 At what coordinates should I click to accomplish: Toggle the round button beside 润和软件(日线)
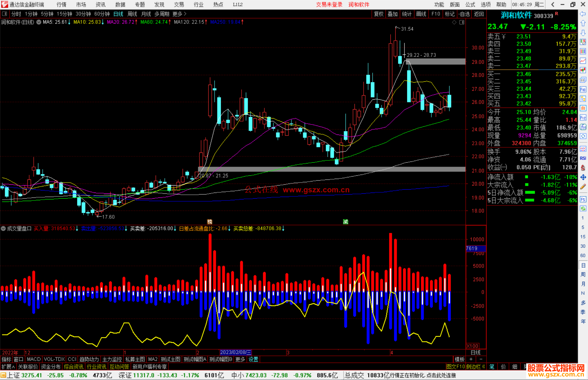[x=39, y=22]
